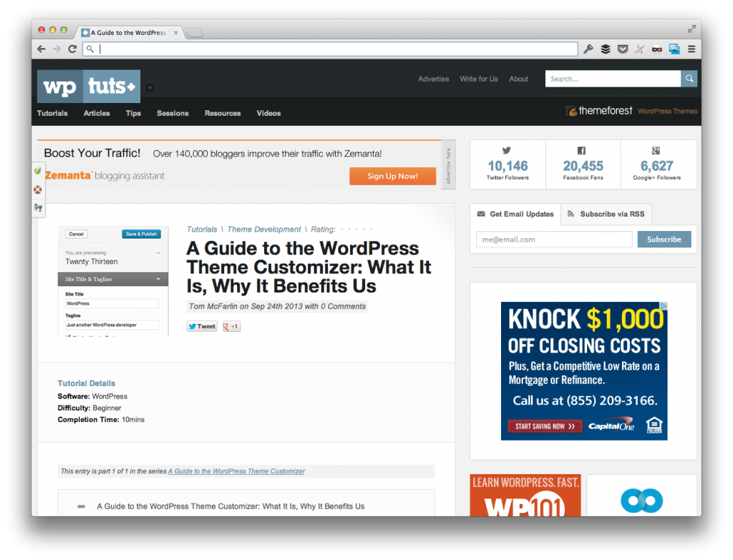Open the Theme Development category link
Viewport: 733px width, 560px height.
(x=264, y=230)
